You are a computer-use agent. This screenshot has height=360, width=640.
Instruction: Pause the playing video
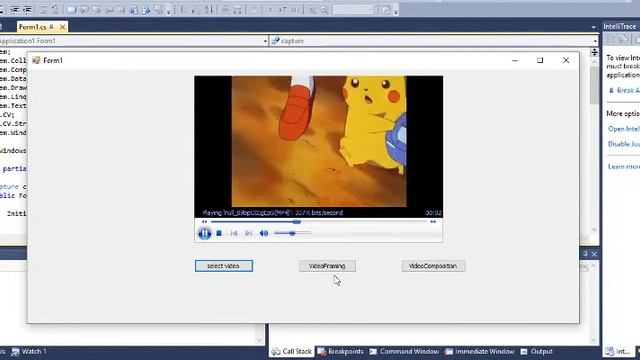tap(204, 233)
